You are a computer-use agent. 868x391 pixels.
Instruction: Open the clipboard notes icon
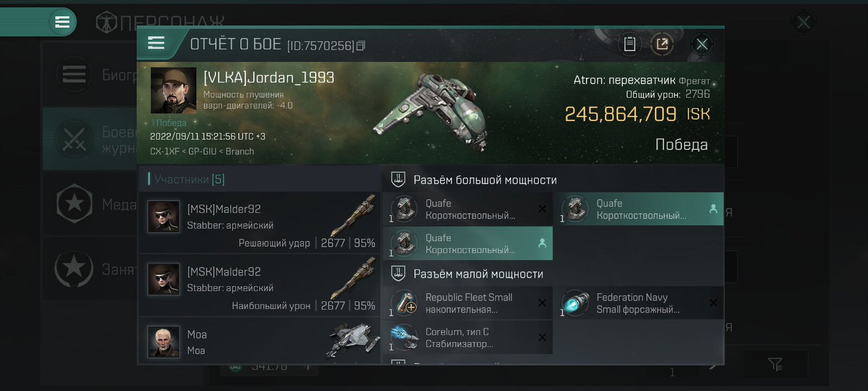[x=630, y=44]
